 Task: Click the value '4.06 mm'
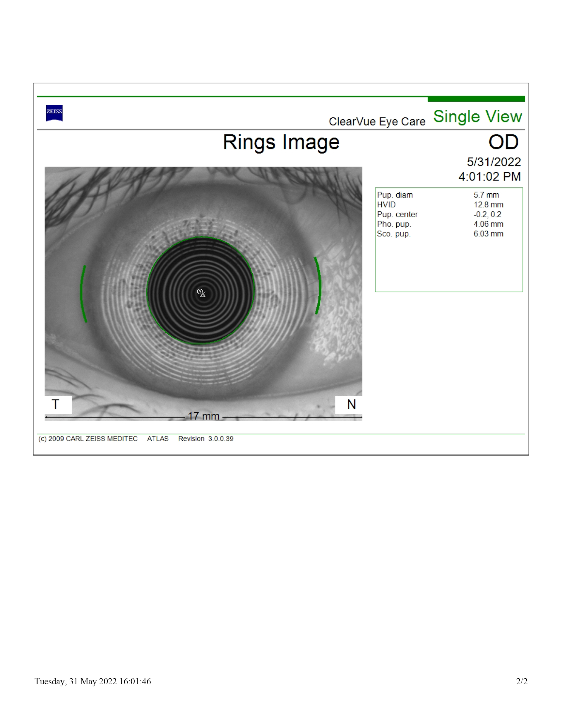[x=488, y=224]
